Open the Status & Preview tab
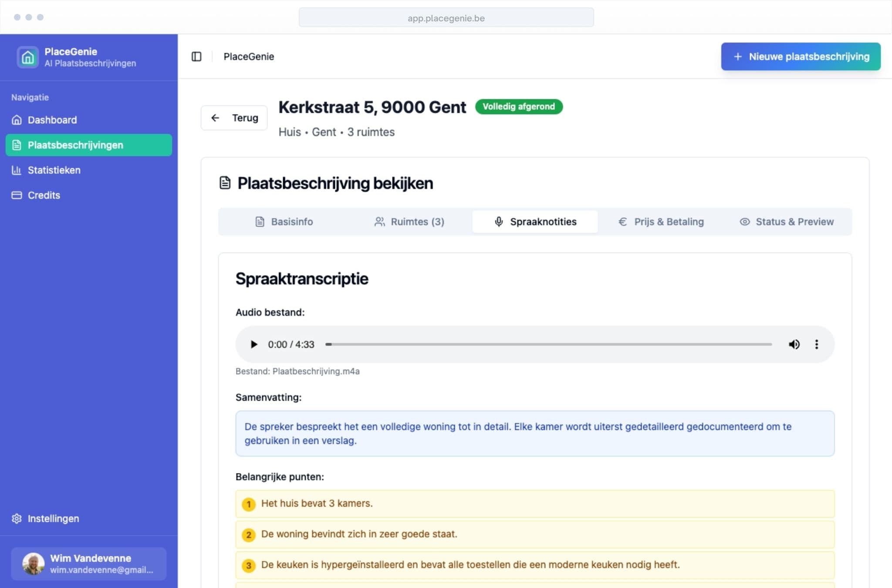This screenshot has height=588, width=892. pyautogui.click(x=787, y=222)
